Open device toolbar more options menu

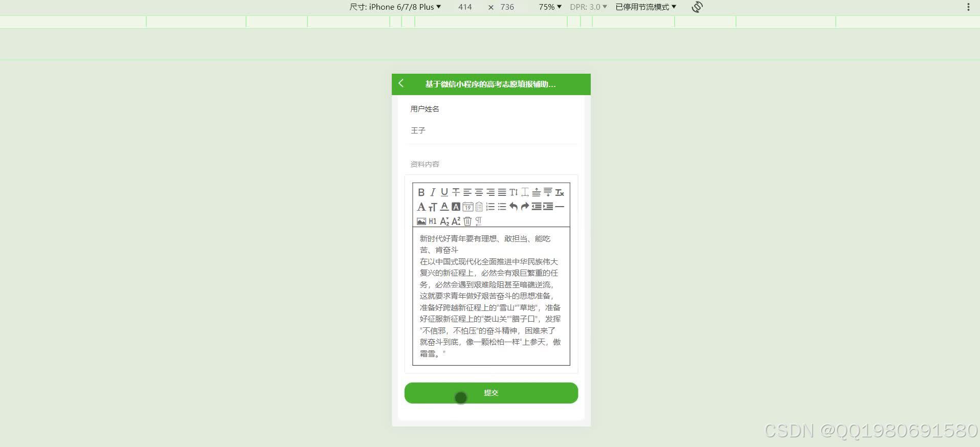tap(968, 7)
